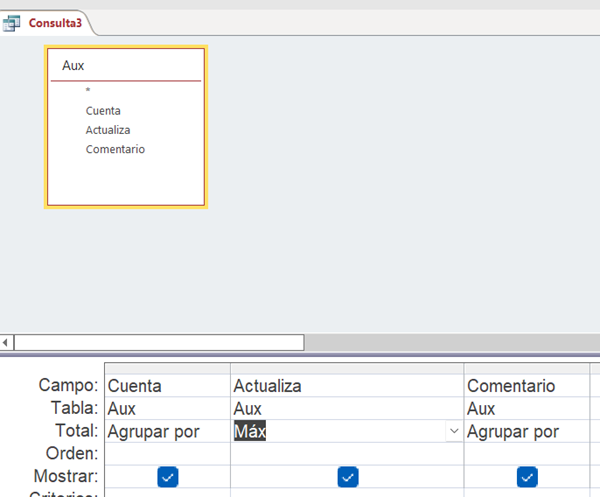Click the query icon beside the Consulta3 tab
The height and width of the screenshot is (497, 600).
(x=11, y=23)
